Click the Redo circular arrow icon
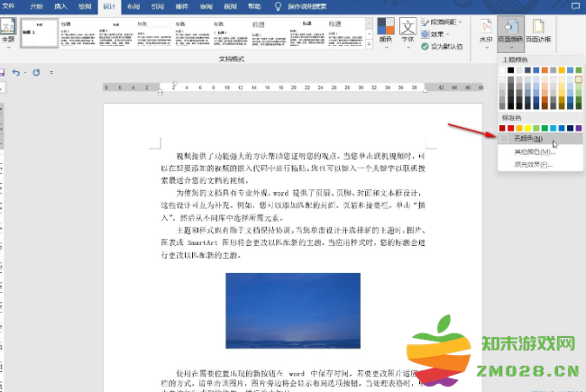This screenshot has height=392, width=586. click(36, 72)
